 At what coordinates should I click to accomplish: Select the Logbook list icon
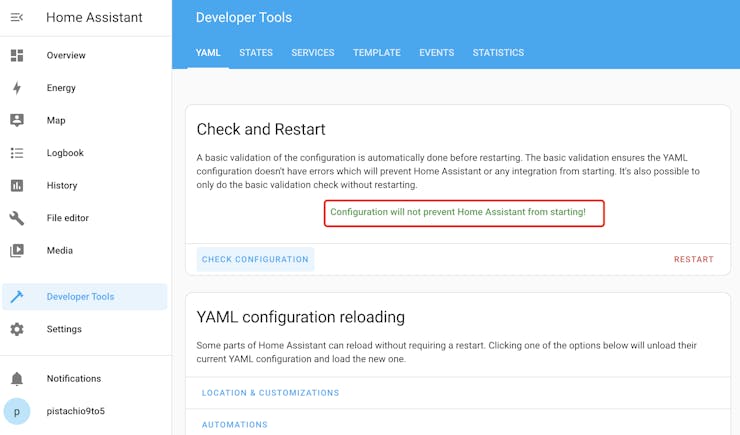[x=17, y=153]
